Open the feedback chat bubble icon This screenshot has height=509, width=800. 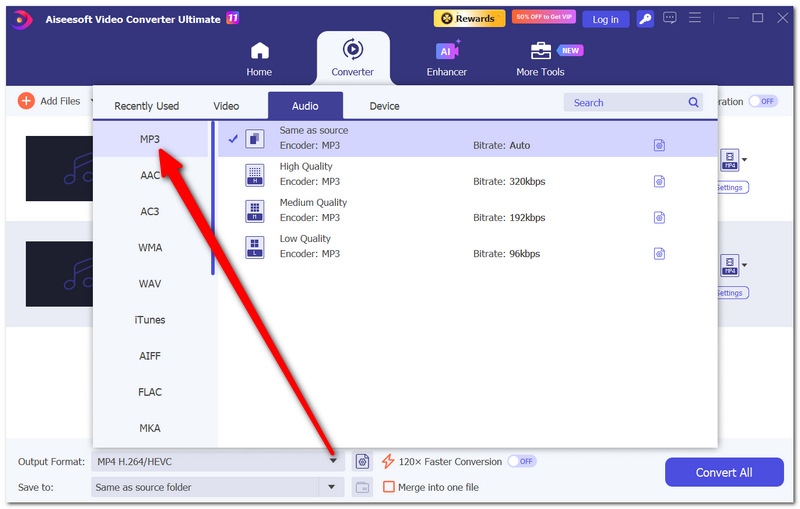[x=669, y=18]
